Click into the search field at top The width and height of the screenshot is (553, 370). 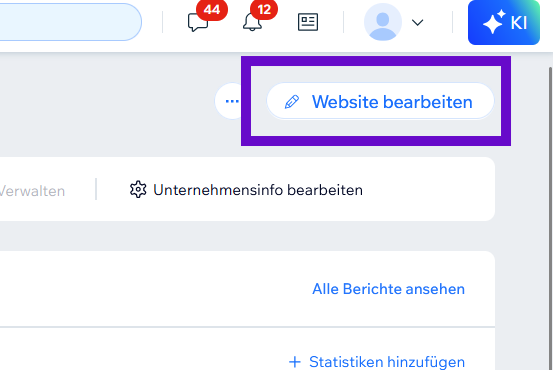click(70, 22)
